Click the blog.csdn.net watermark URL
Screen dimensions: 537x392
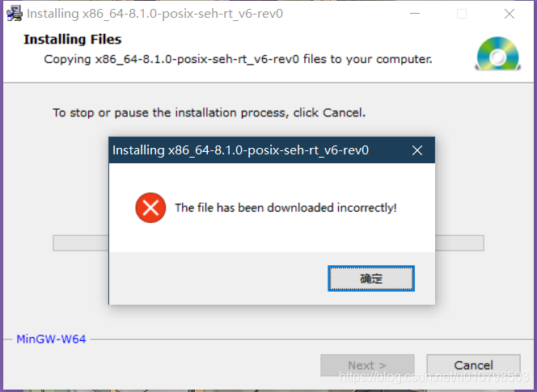click(x=433, y=377)
